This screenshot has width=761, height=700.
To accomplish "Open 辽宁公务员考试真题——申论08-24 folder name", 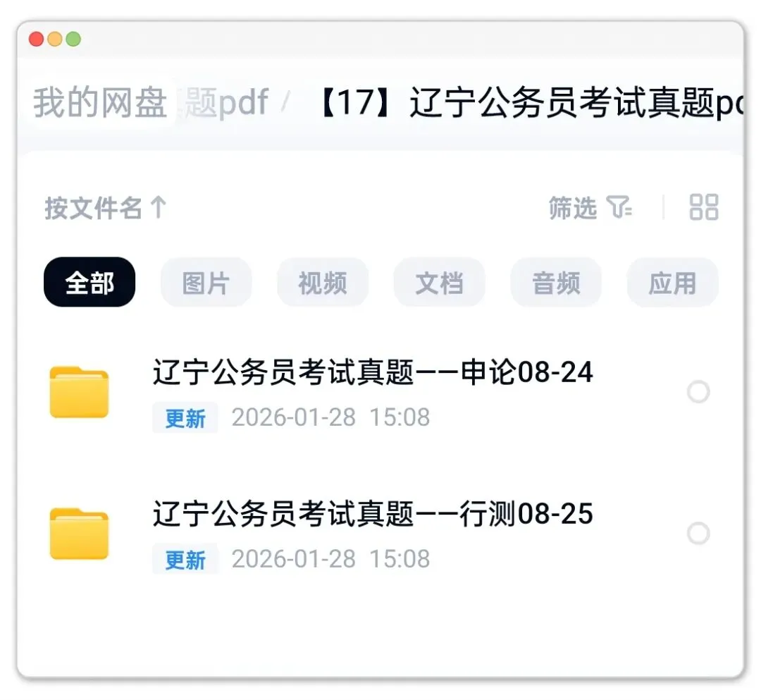I will click(373, 372).
